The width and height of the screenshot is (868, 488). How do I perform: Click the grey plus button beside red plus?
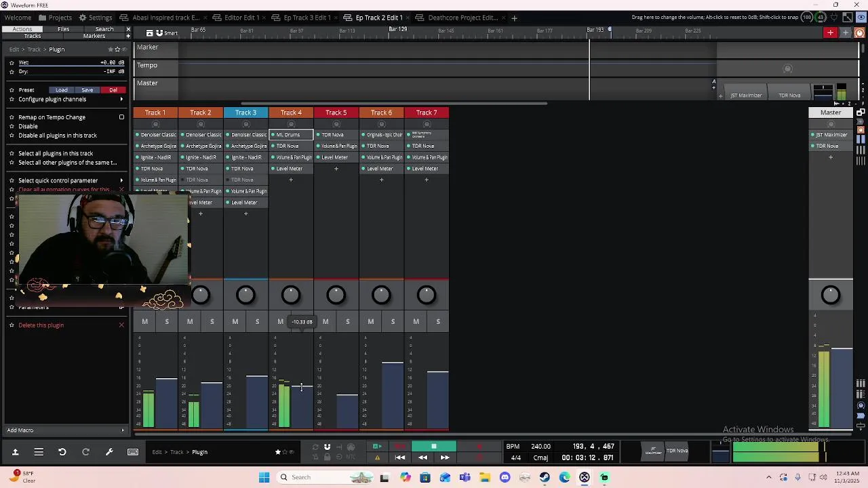coord(846,33)
